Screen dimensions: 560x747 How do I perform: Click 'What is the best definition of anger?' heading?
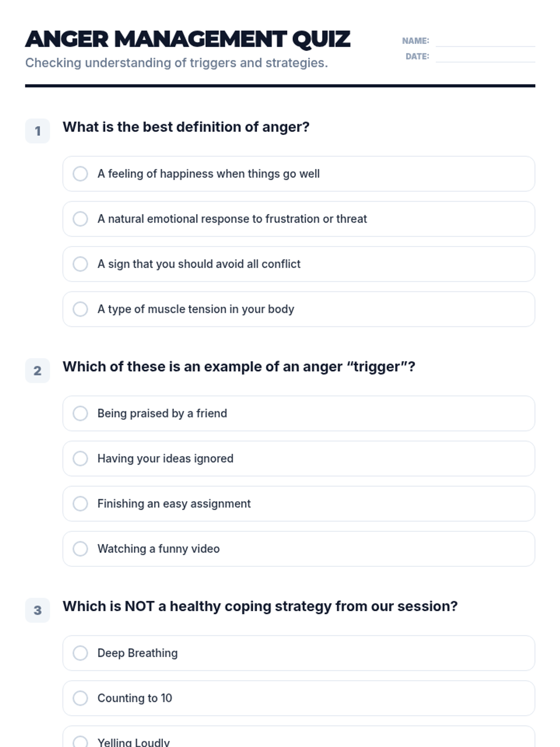(x=186, y=127)
